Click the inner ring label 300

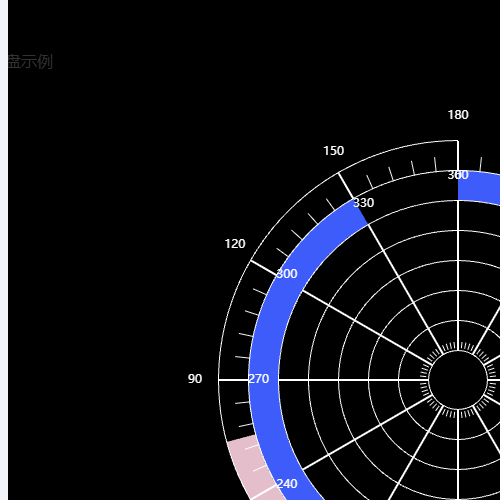click(287, 274)
